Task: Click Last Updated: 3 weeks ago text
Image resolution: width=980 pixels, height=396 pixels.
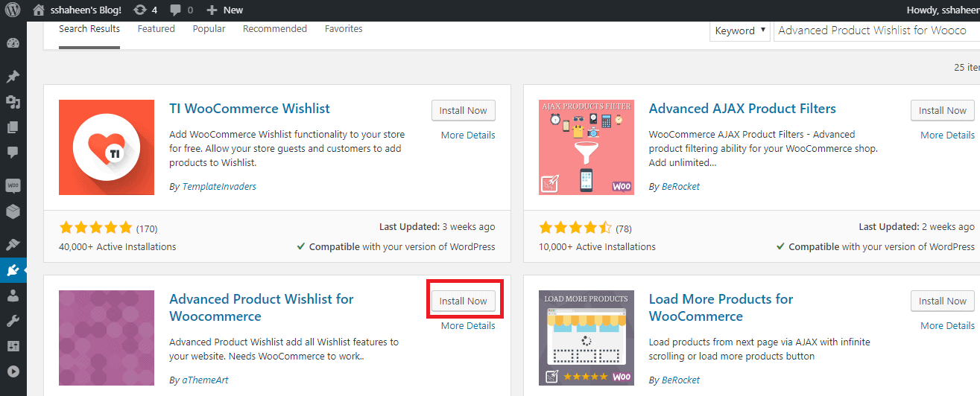Action: pyautogui.click(x=437, y=227)
